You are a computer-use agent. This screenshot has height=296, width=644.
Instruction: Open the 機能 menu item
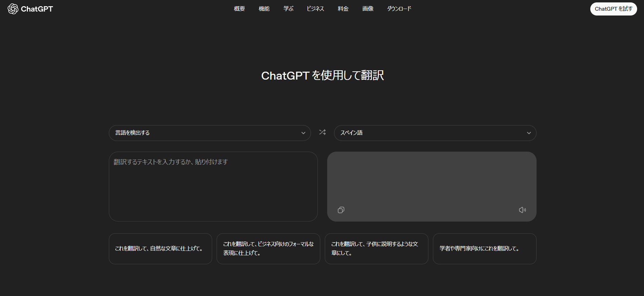point(264,9)
